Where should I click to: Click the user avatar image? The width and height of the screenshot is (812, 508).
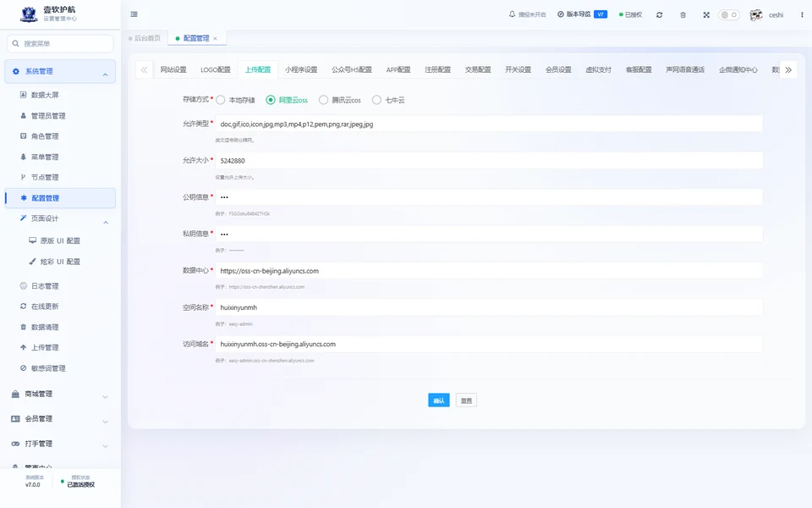coord(756,15)
